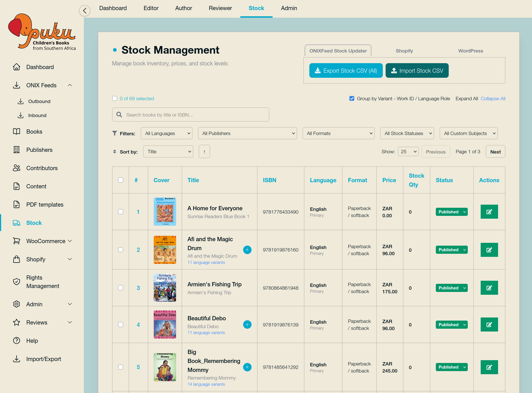Click the Export Stock CSV (All) button
Screen dimensions: 532x393
pos(346,71)
